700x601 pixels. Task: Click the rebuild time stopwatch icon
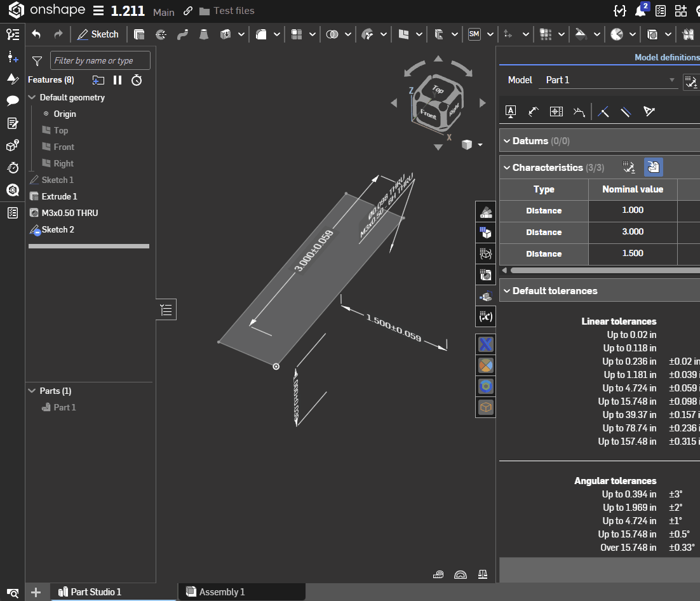coord(137,80)
